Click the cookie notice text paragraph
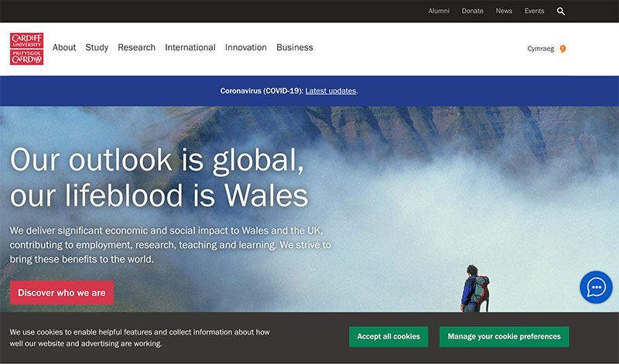 (140, 338)
